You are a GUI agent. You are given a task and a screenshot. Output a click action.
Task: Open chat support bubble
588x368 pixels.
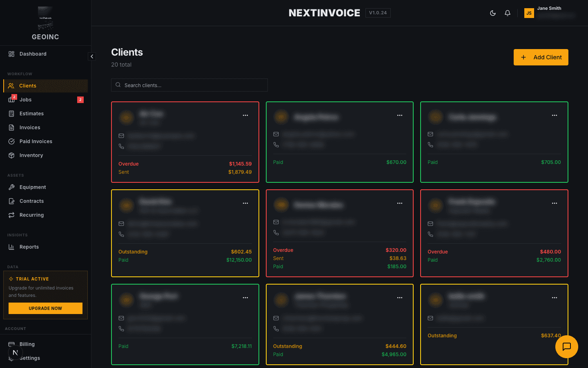point(567,347)
